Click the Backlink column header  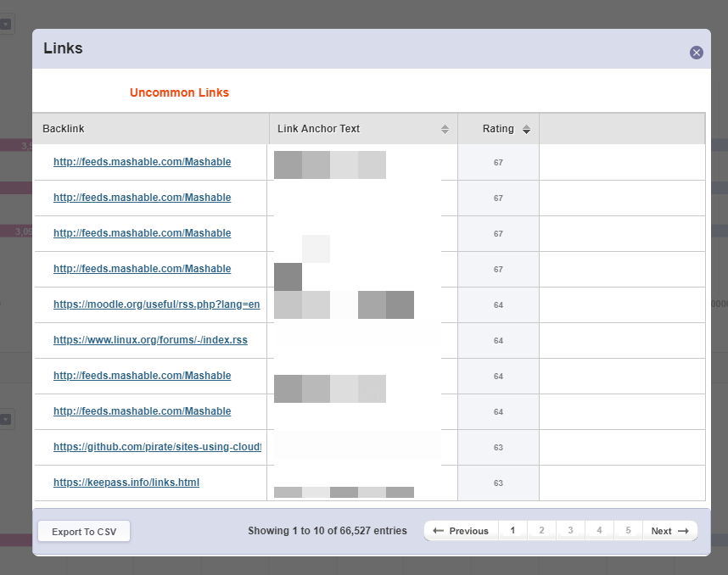pos(64,129)
